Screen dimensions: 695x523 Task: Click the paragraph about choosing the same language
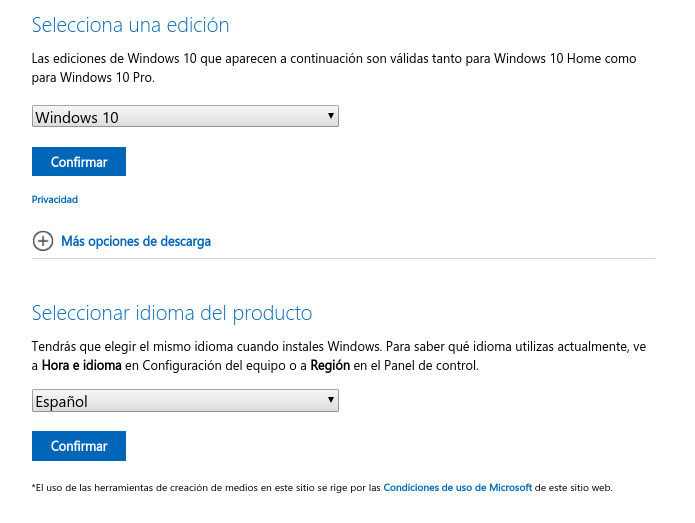click(x=339, y=356)
